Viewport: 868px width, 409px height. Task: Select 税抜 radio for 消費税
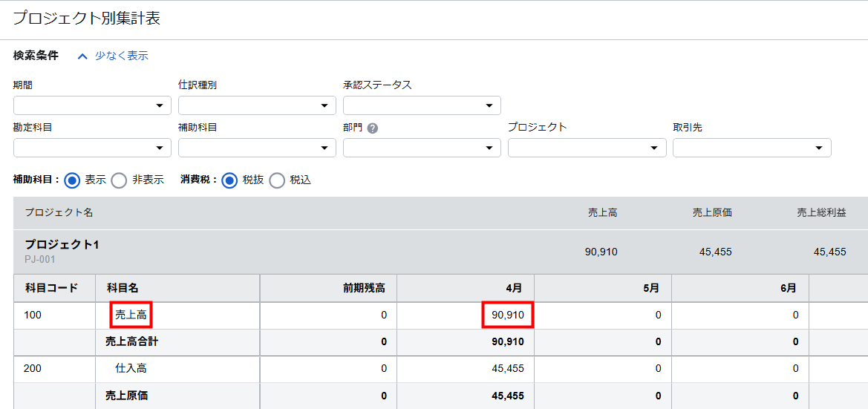pos(229,180)
